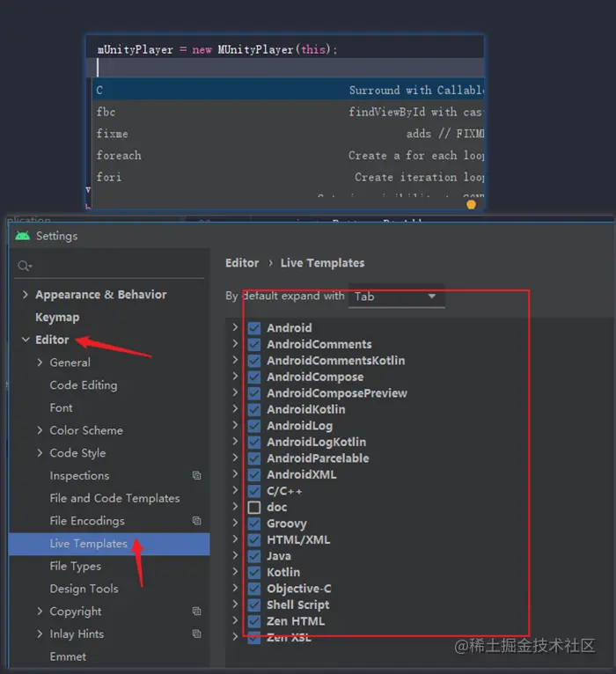Viewport: 616px width, 674px height.
Task: Choose the 'fixme' completion suggestion
Action: point(288,134)
